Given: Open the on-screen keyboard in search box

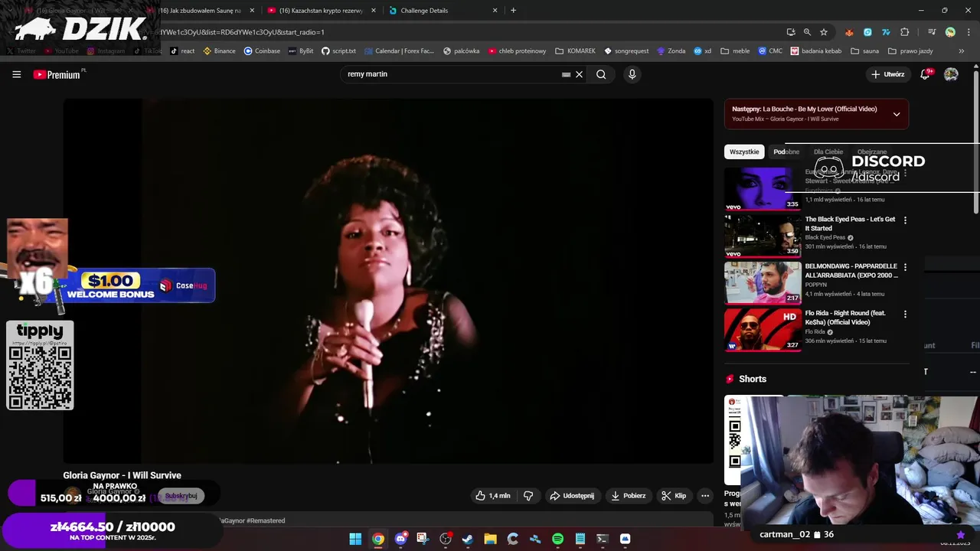Looking at the screenshot, I should coord(566,74).
